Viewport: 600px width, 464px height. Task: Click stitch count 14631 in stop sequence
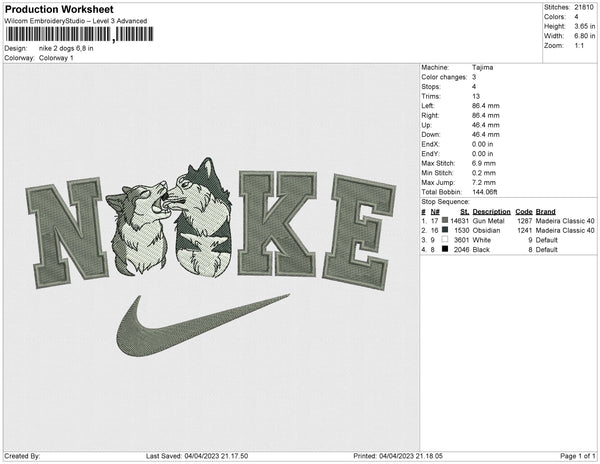pyautogui.click(x=460, y=221)
